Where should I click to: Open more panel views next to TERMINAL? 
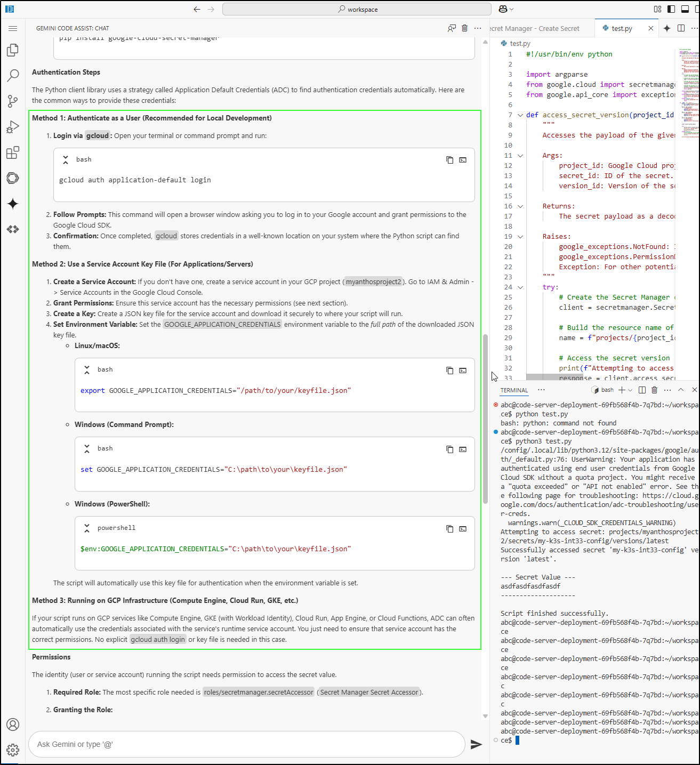pos(542,390)
